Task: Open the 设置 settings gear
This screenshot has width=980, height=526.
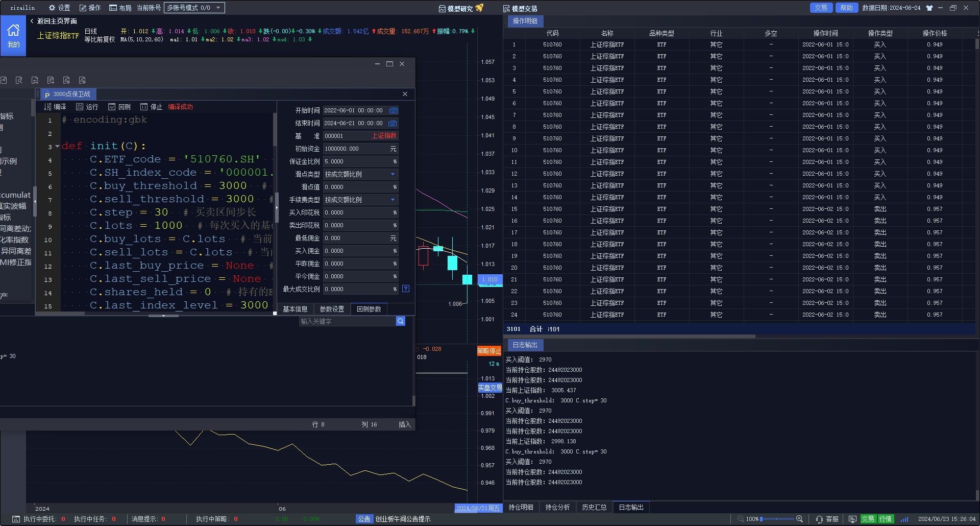Action: click(59, 8)
